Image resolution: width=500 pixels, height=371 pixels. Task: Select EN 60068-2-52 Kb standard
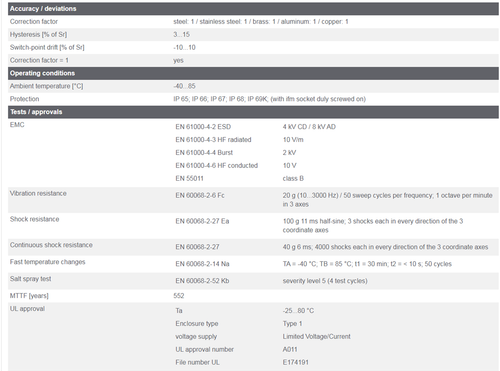[202, 281]
